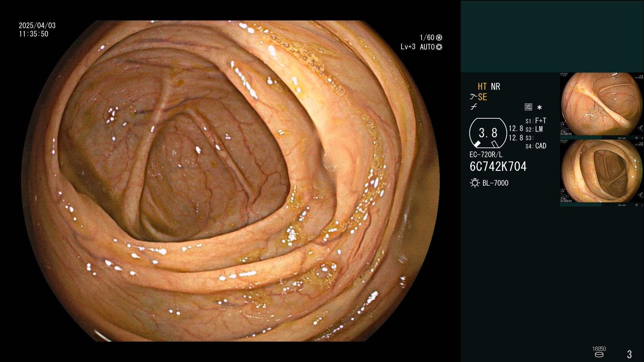644x362 pixels.
Task: Click the time 11:35:50
Action: [34, 34]
